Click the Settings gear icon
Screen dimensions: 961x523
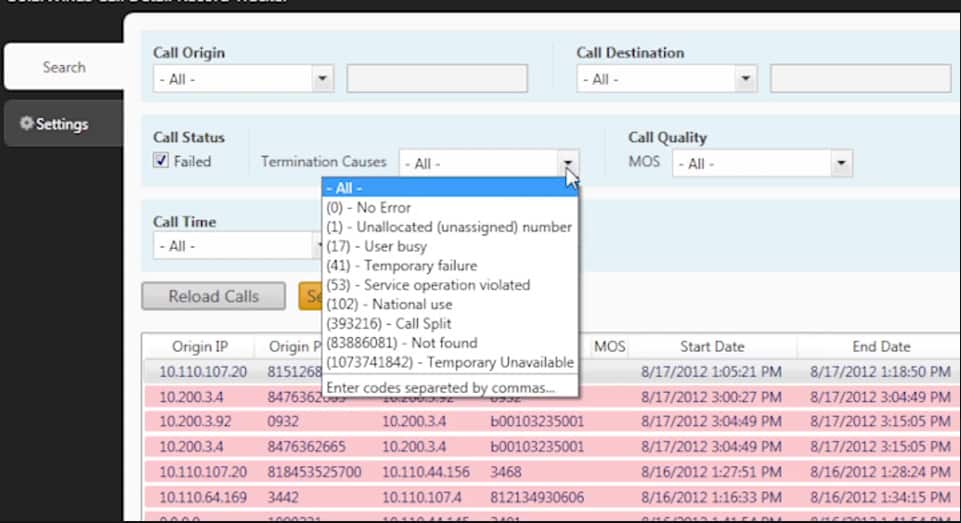pos(26,123)
